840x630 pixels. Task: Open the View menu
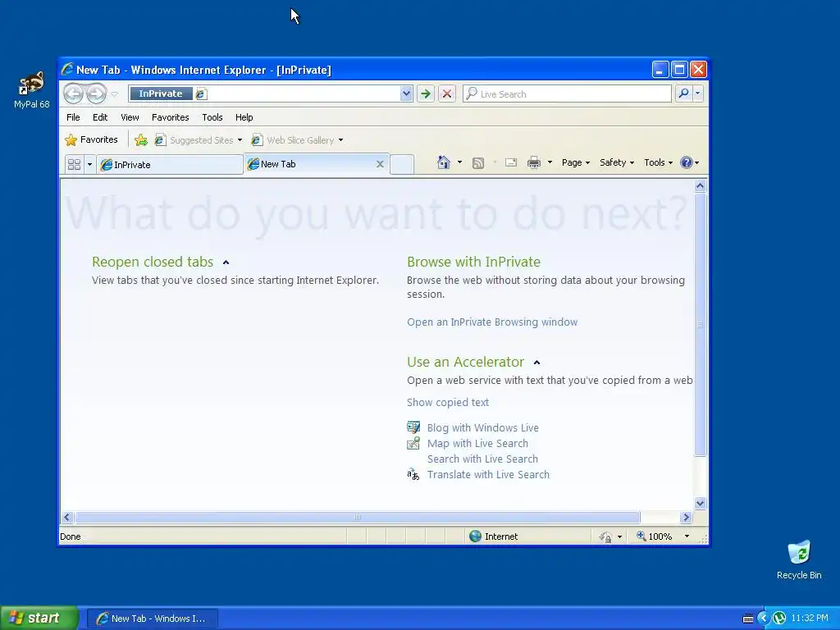(x=130, y=117)
